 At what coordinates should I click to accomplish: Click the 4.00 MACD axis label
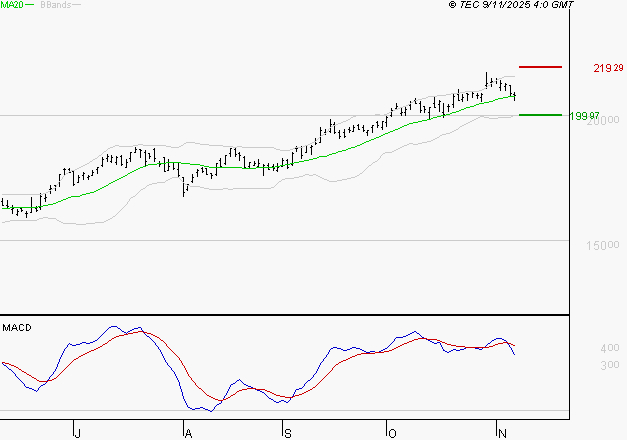610,348
